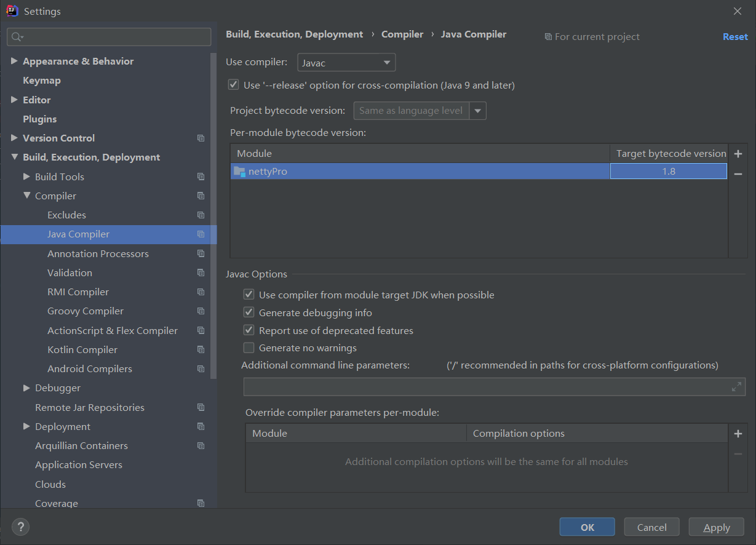Click the Additional command line parameters field
Screen dimensions: 756x545
486,387
